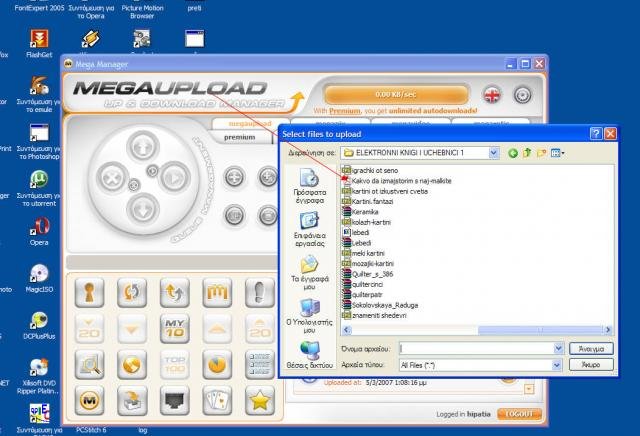Select the UK flag language button
Viewport: 640px width, 436px height.
point(492,94)
